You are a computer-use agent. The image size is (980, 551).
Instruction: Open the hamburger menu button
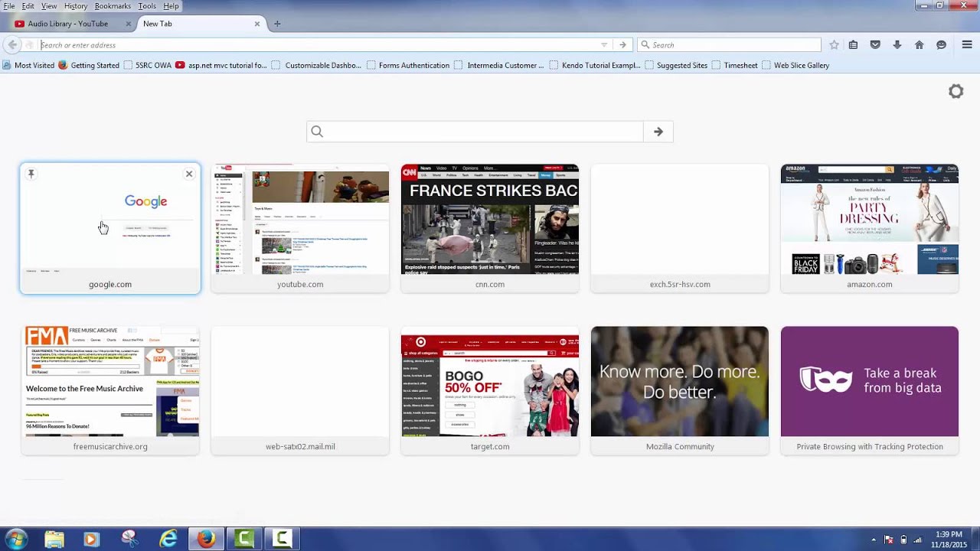[967, 45]
